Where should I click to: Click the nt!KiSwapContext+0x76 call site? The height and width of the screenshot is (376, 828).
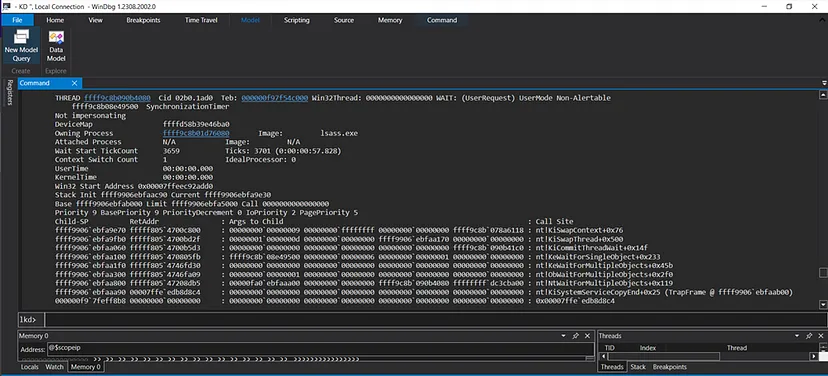[x=579, y=230]
